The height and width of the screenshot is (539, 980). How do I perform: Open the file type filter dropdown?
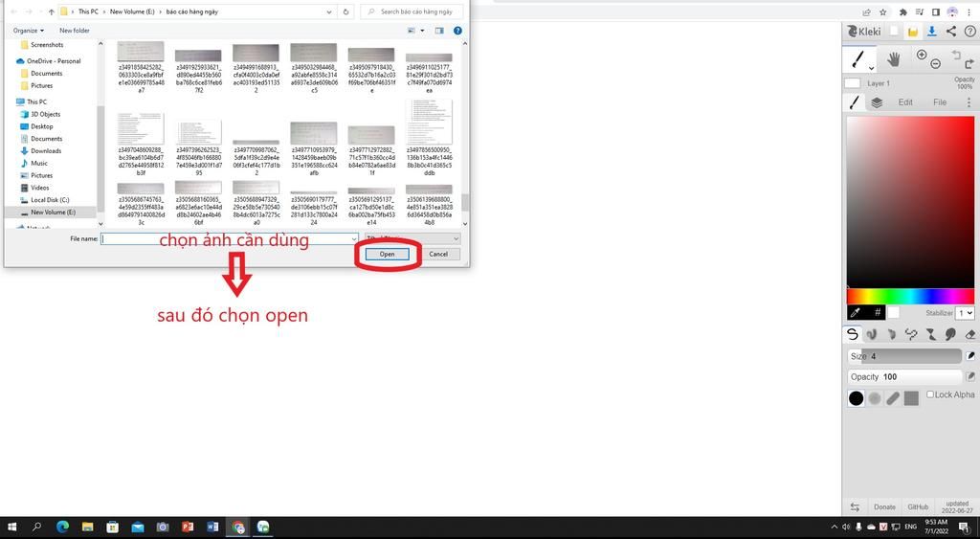(413, 238)
